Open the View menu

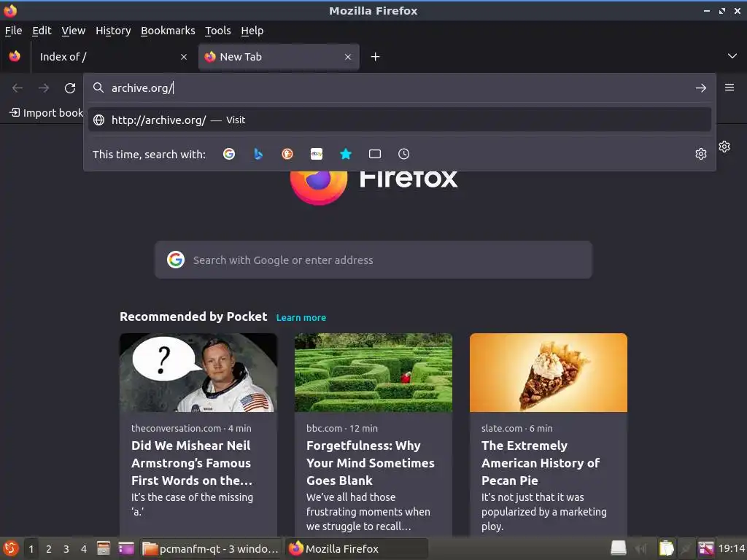(x=74, y=31)
